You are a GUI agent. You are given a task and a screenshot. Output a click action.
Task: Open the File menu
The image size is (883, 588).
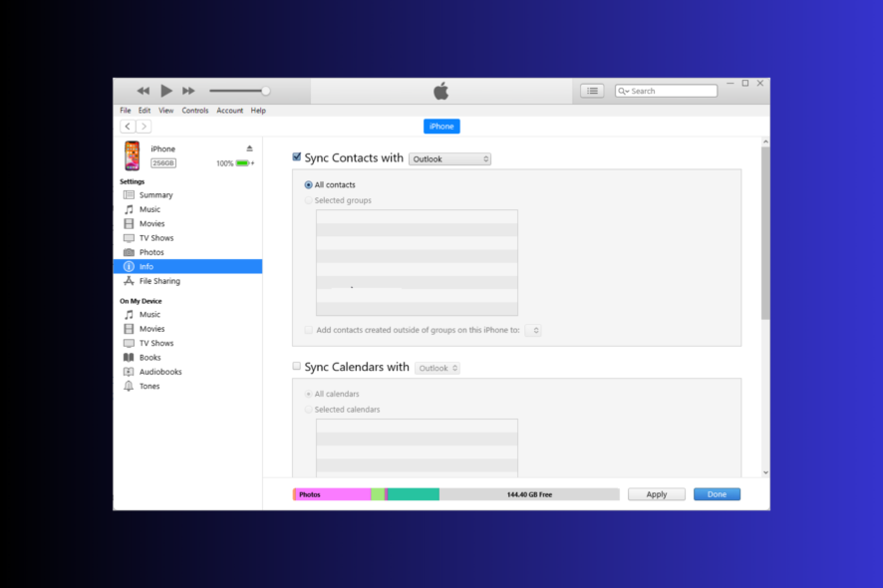pos(125,111)
